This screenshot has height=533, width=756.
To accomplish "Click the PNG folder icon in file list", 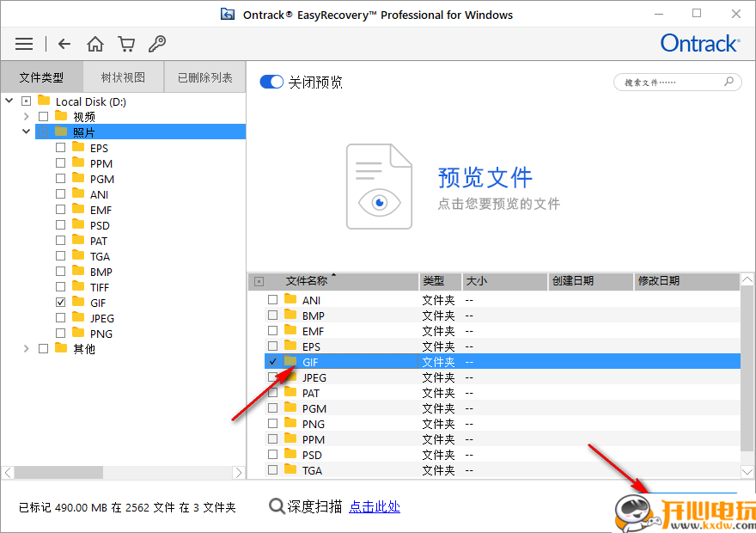I will 290,423.
